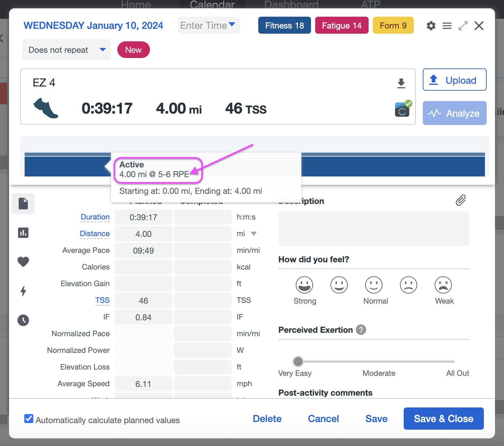
Task: Click the Garmin sync status icon
Action: click(x=403, y=110)
